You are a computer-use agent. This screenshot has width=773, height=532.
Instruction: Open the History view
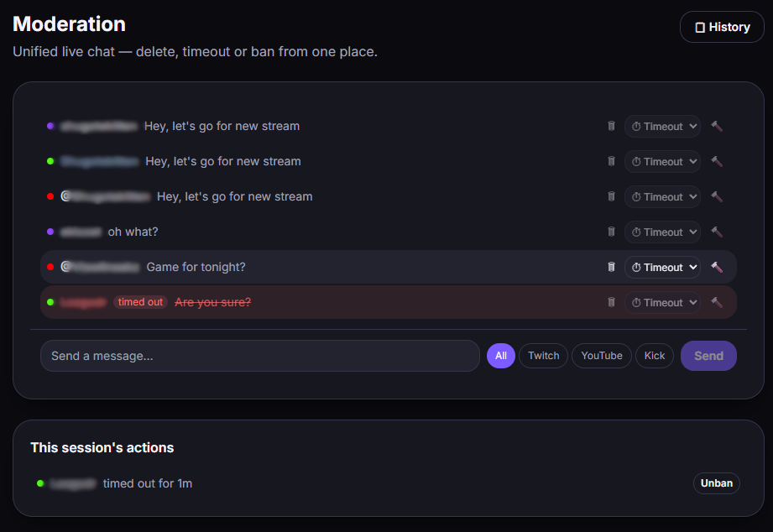(722, 27)
